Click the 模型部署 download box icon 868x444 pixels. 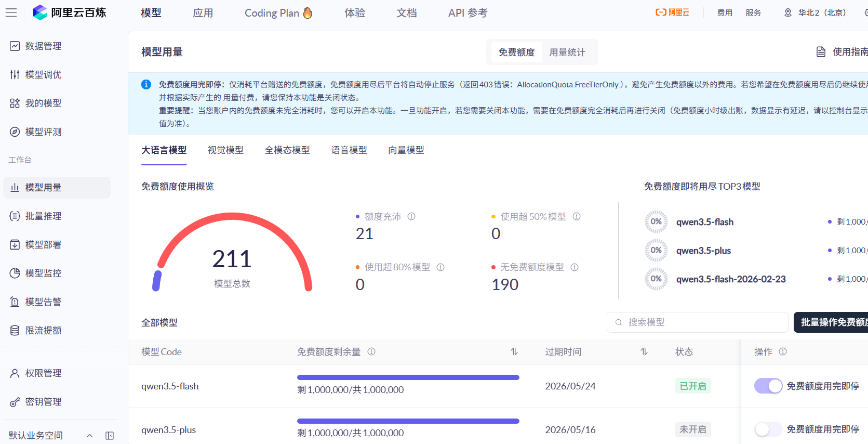tap(15, 245)
